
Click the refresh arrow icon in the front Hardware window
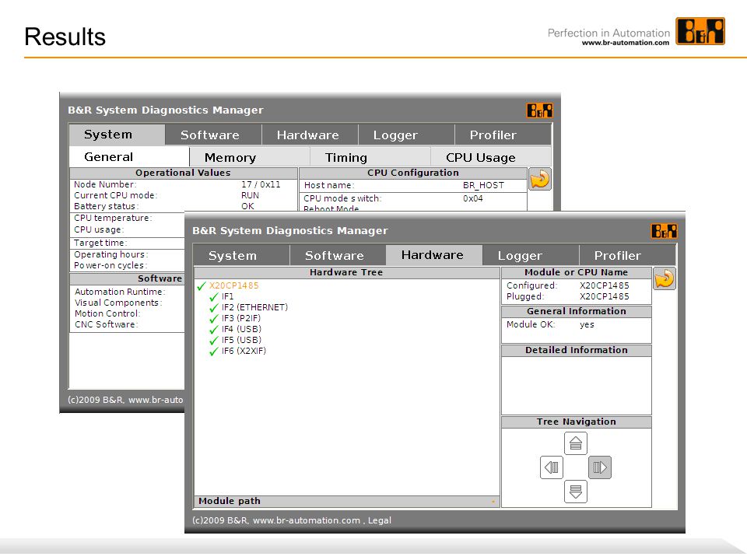tap(664, 278)
